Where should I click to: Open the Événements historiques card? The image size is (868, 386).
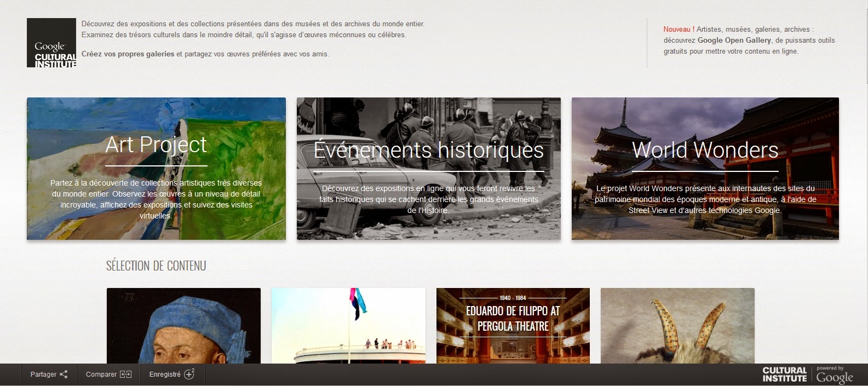click(x=429, y=169)
